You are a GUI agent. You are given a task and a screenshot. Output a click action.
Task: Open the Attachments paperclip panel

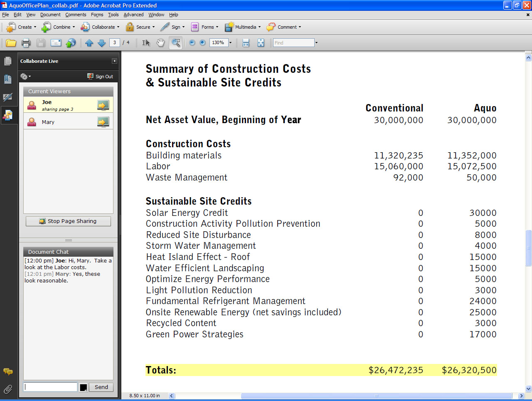click(x=7, y=389)
